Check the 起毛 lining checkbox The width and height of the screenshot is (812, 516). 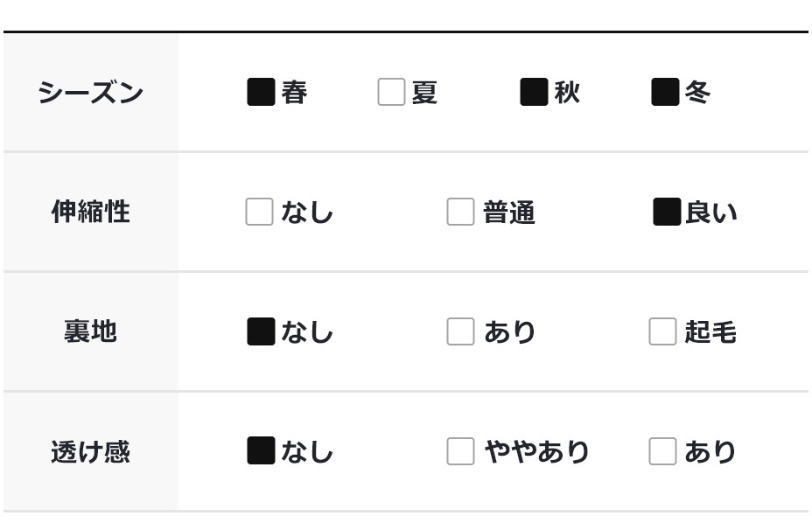click(x=662, y=332)
